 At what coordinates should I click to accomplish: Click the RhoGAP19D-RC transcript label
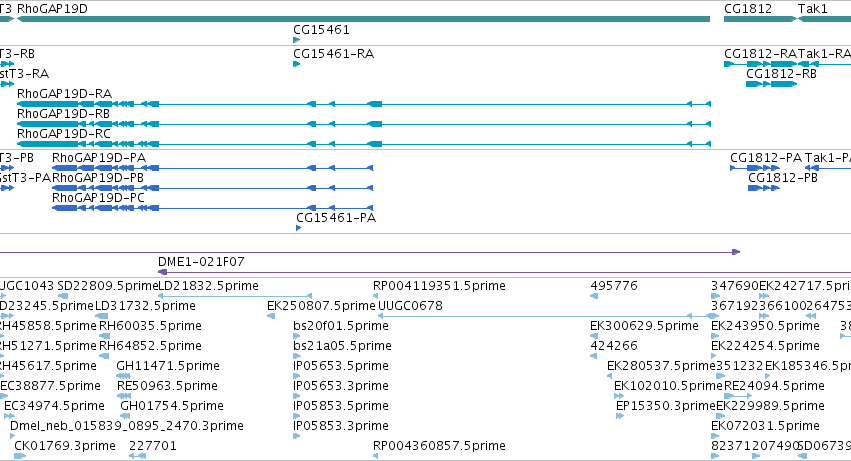point(63,134)
